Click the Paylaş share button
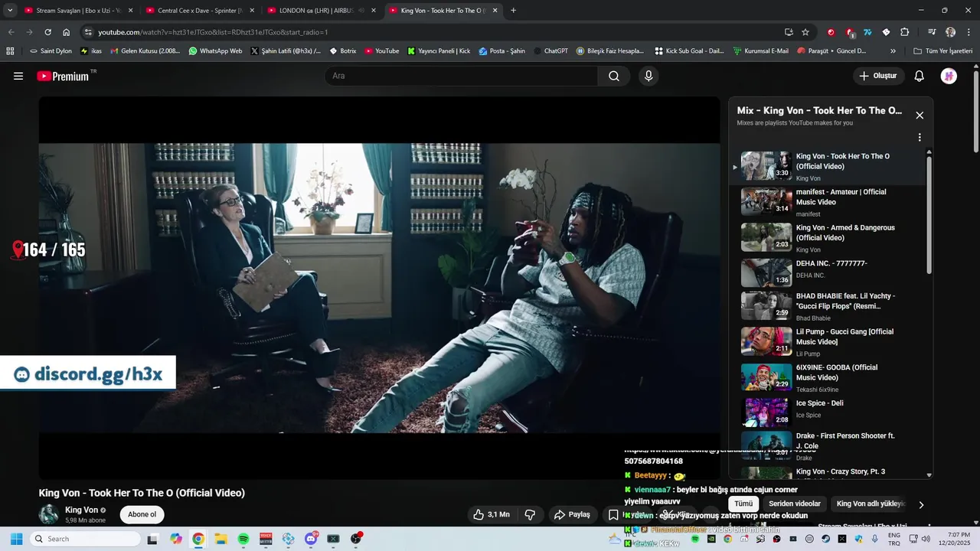This screenshot has height=551, width=980. pos(572,514)
